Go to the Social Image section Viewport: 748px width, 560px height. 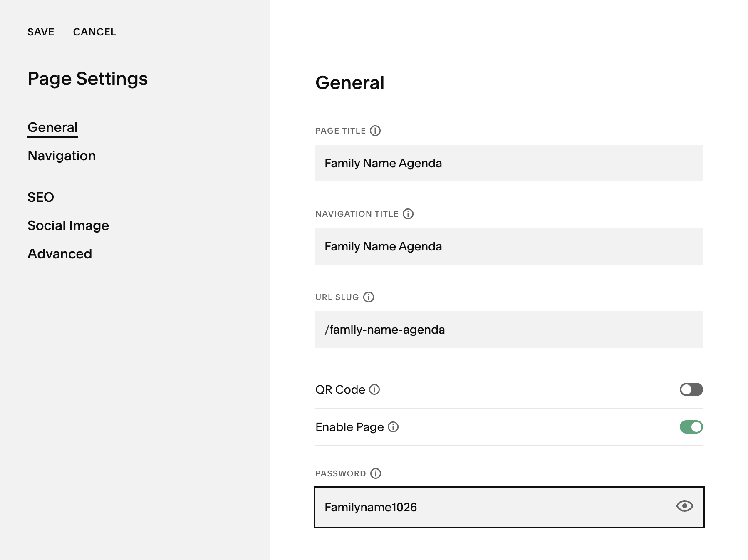click(68, 225)
